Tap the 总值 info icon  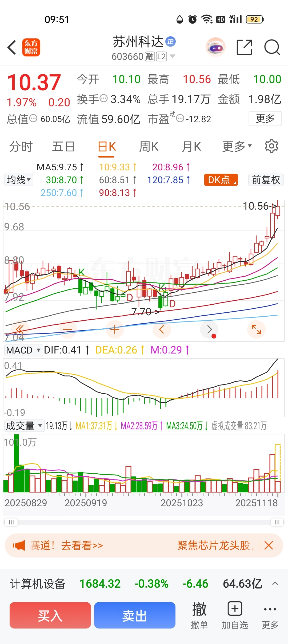[33, 118]
